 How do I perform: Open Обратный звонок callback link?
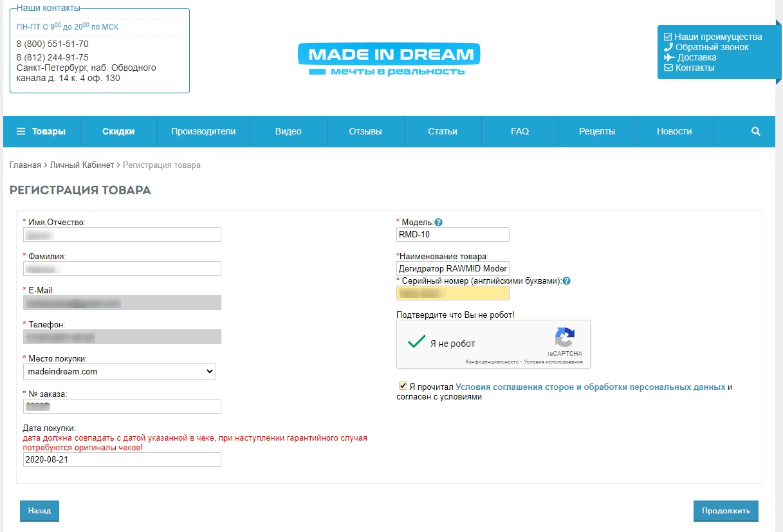(x=712, y=47)
